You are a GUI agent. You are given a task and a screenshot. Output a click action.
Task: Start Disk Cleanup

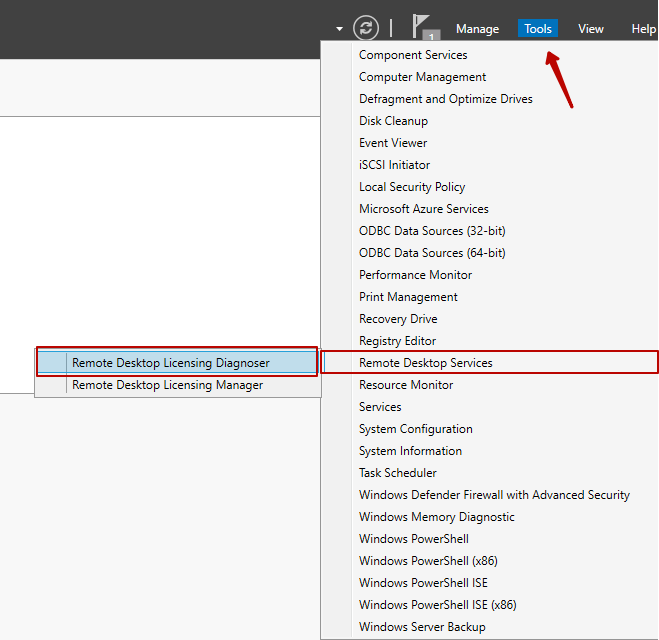pyautogui.click(x=393, y=121)
